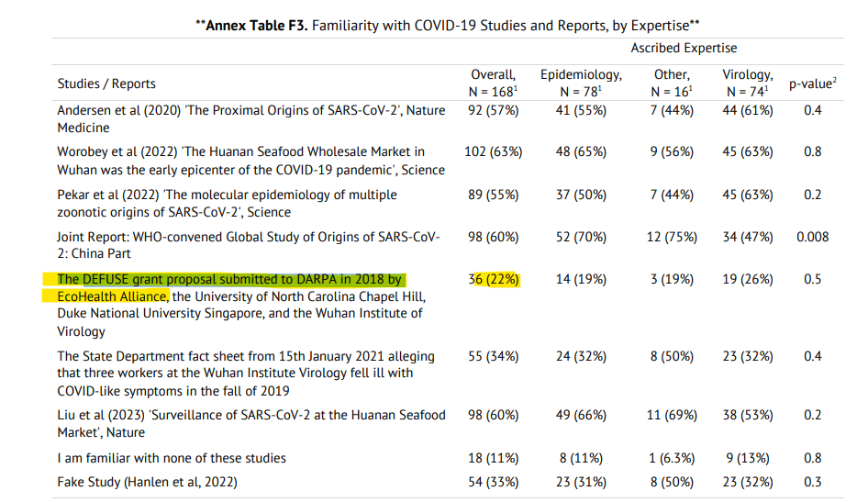
Task: Click the Ascribed Expertise column group header
Action: point(684,48)
